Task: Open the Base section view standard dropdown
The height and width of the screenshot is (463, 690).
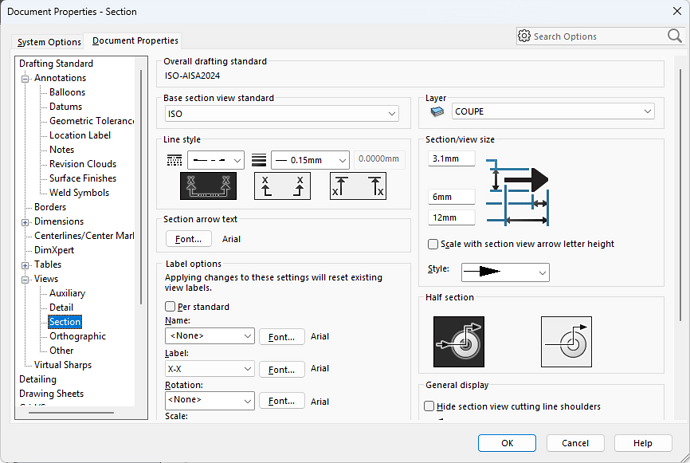Action: (281, 114)
